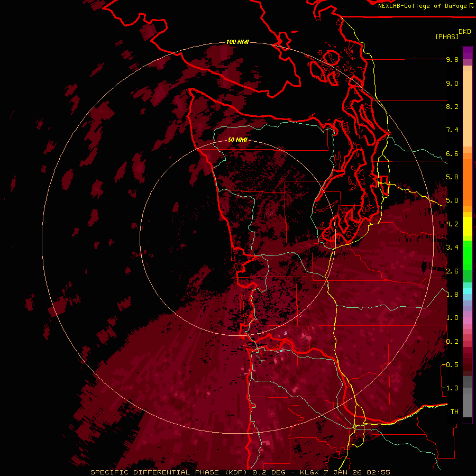Click the Specific Differential Phase caption text
This screenshot has height=476, width=476.
pos(241,472)
